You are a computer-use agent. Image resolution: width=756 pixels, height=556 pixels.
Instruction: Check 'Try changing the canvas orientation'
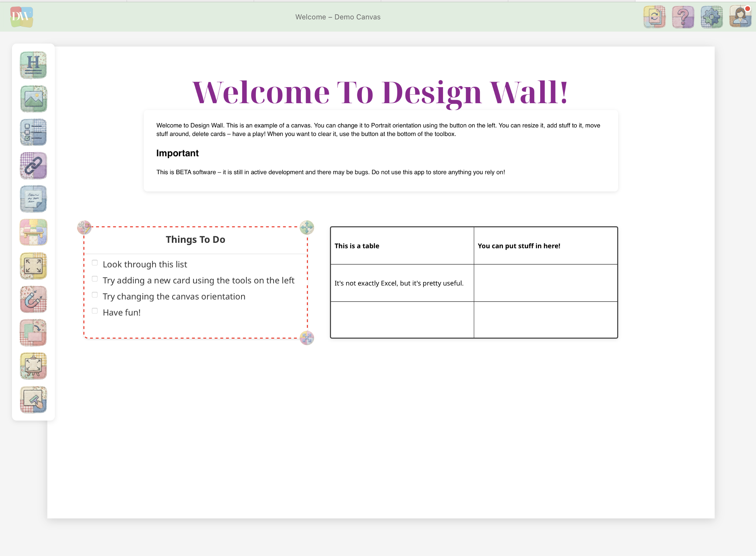click(x=95, y=294)
